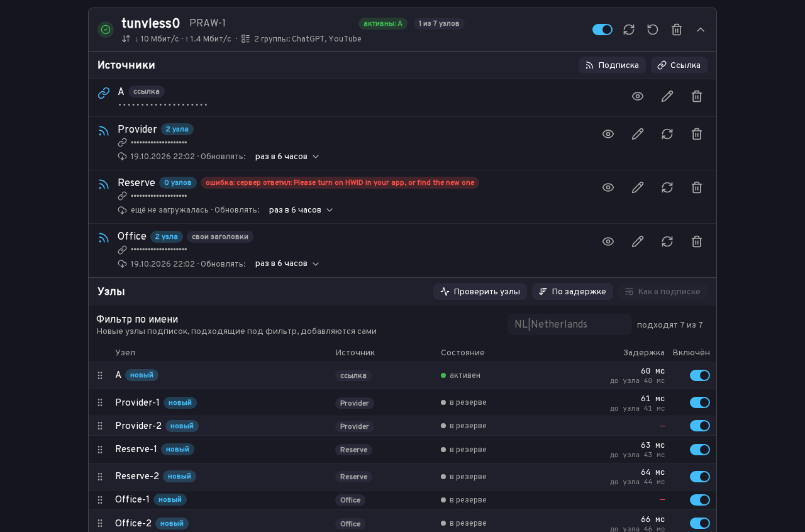The image size is (805, 532).
Task: Click the активны: A status badge
Action: 383,24
